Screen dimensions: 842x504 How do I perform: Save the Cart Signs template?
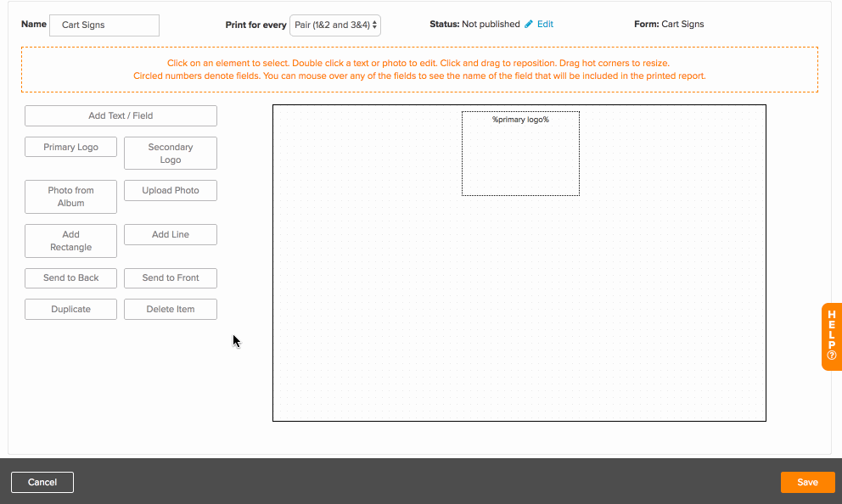pyautogui.click(x=808, y=482)
